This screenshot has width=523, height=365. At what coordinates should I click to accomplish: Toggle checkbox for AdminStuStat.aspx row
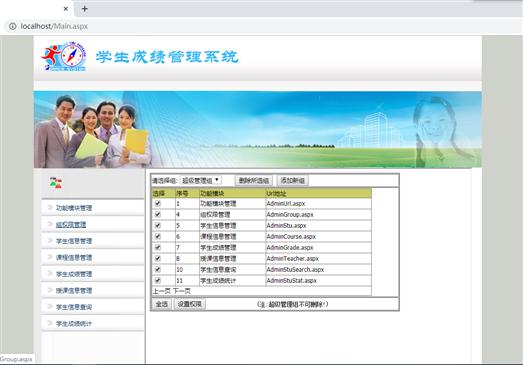tap(158, 280)
